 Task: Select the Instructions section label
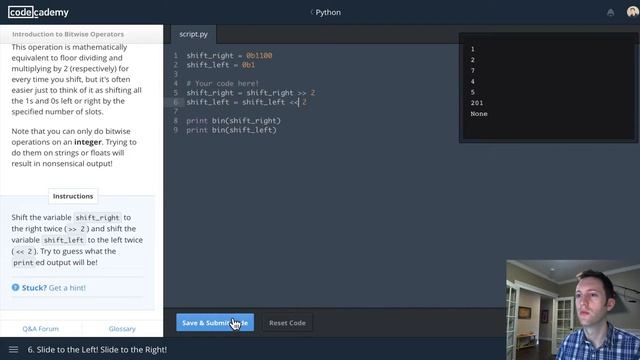[73, 196]
